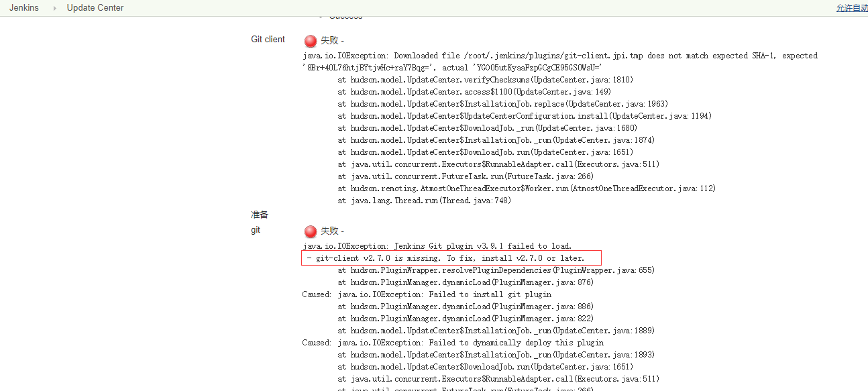The height and width of the screenshot is (391, 868).
Task: Click the UpdateCenterConfiguration.install trace line
Action: [525, 116]
